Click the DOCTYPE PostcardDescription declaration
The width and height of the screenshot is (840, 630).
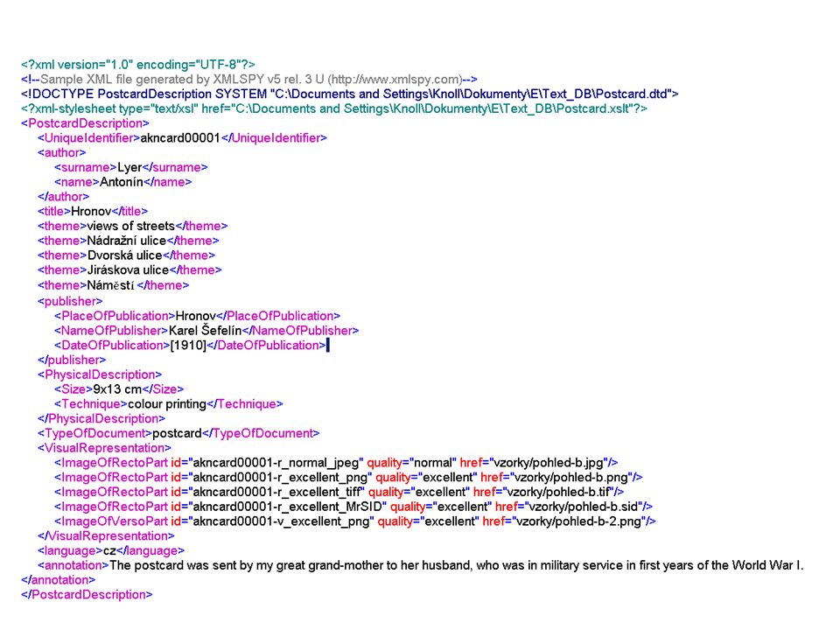[350, 94]
